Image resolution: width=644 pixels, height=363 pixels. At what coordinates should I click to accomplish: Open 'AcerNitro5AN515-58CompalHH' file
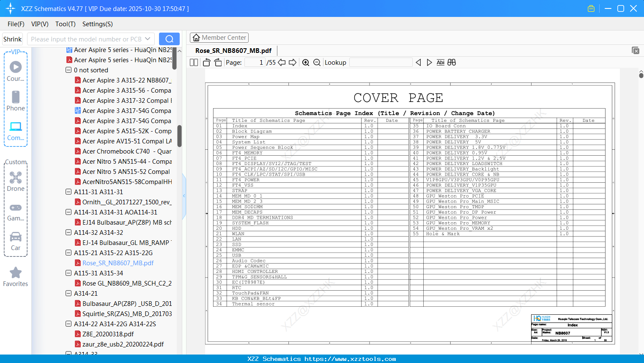point(127,181)
